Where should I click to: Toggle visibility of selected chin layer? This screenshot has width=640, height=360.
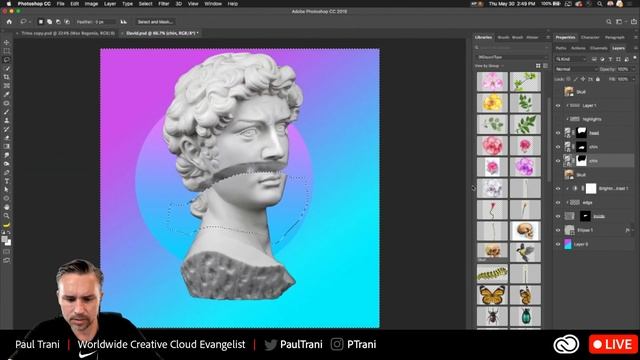[558, 161]
